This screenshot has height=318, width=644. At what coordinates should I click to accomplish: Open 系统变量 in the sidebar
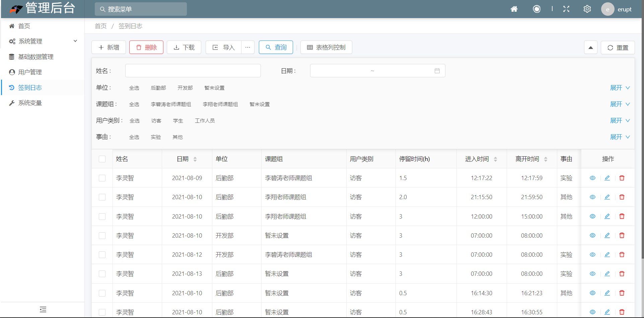tap(43, 103)
